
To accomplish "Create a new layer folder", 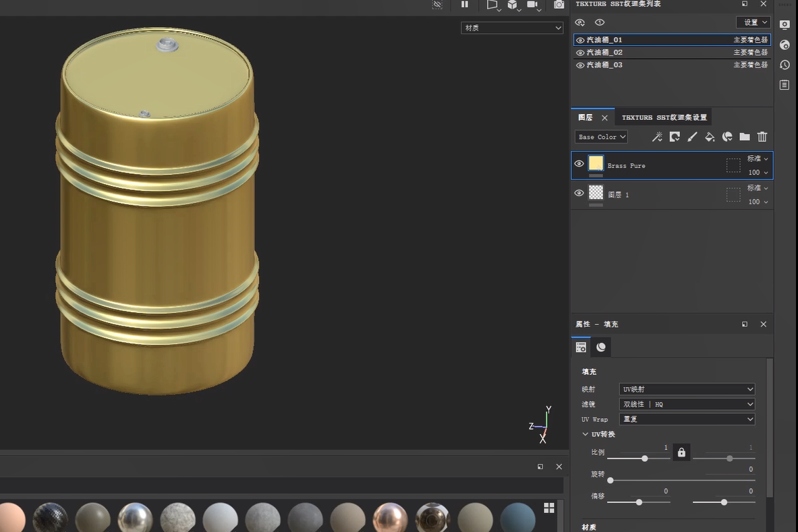I will click(x=745, y=137).
